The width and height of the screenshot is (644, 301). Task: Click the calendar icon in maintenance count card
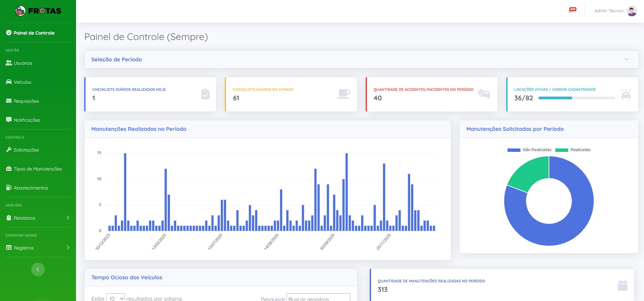622,286
